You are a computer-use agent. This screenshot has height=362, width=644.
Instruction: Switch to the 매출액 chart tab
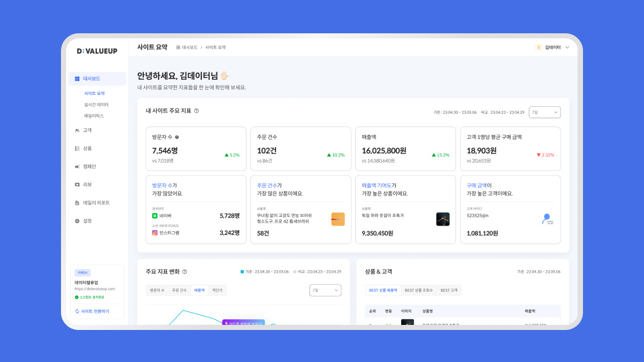199,290
